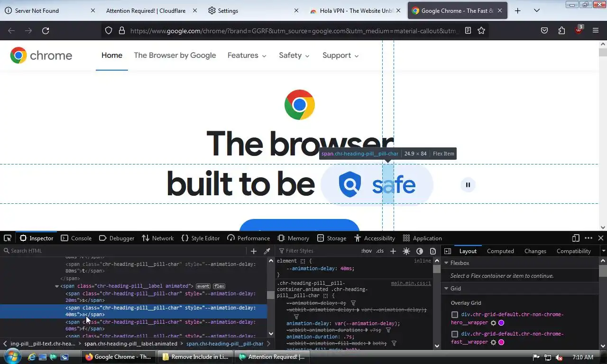The width and height of the screenshot is (607, 364).
Task: Pause the heading pill animation
Action: (x=468, y=185)
